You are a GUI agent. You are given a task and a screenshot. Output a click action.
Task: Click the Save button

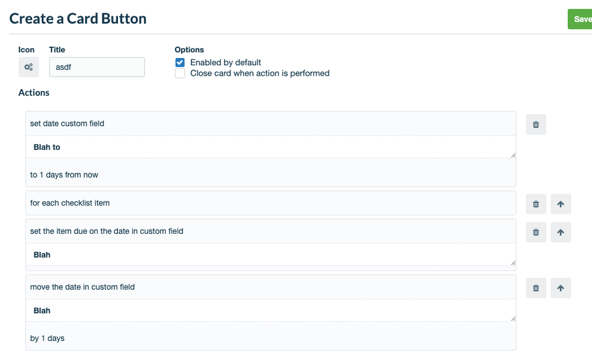pyautogui.click(x=580, y=20)
